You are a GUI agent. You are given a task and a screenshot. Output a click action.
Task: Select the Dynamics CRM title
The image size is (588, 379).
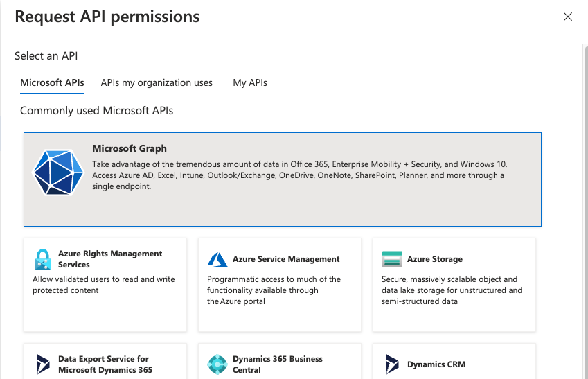point(436,364)
